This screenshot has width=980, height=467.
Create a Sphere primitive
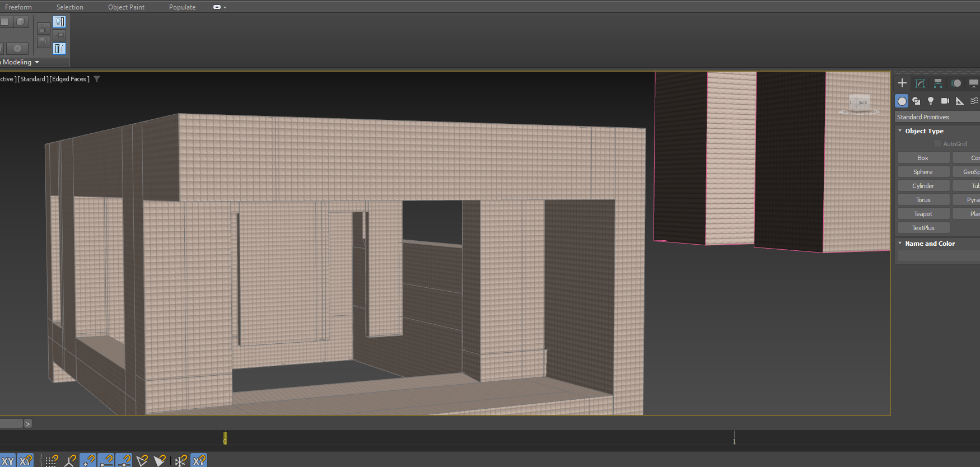click(923, 172)
